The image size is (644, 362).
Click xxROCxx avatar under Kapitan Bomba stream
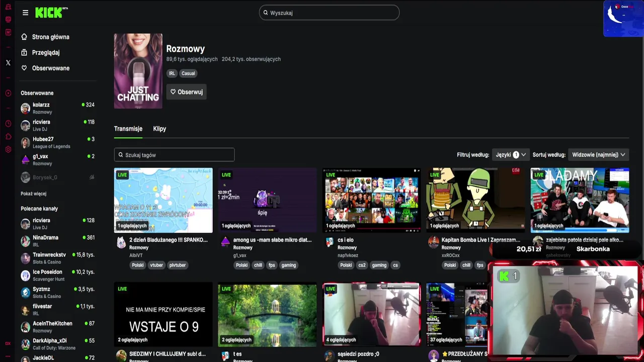[x=434, y=243]
